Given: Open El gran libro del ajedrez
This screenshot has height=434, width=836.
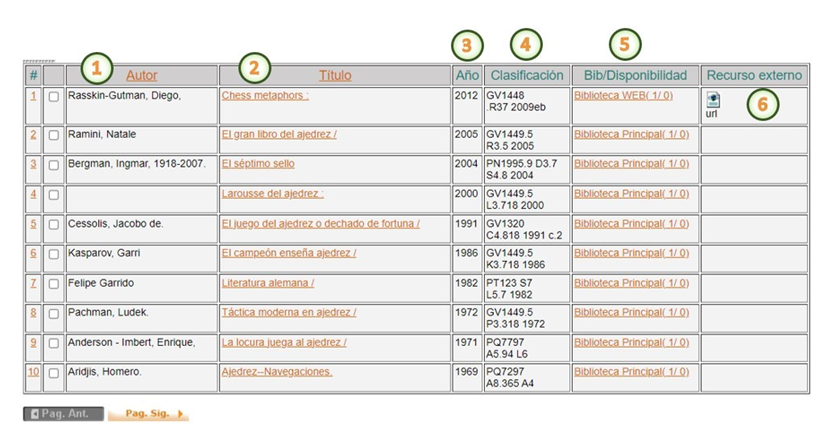Looking at the screenshot, I should click(279, 134).
